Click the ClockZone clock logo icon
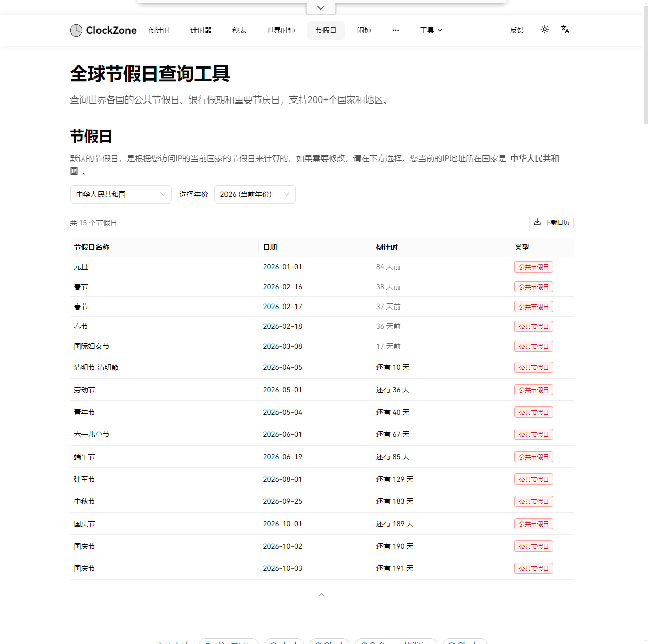Viewport: 649px width, 644px height. [x=76, y=30]
